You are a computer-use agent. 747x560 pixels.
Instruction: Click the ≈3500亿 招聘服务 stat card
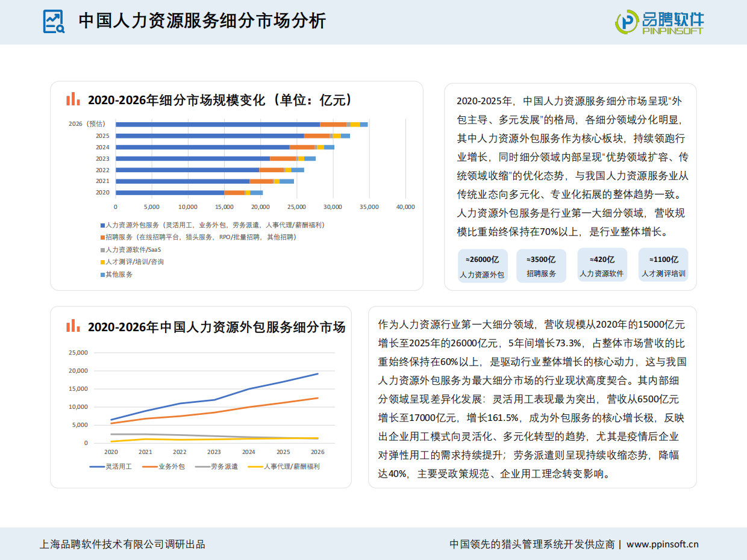[542, 266]
